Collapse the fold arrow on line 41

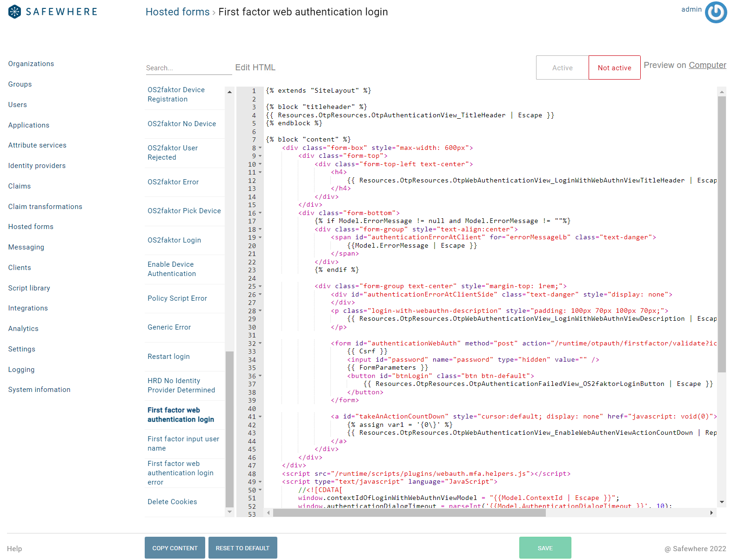(x=260, y=417)
